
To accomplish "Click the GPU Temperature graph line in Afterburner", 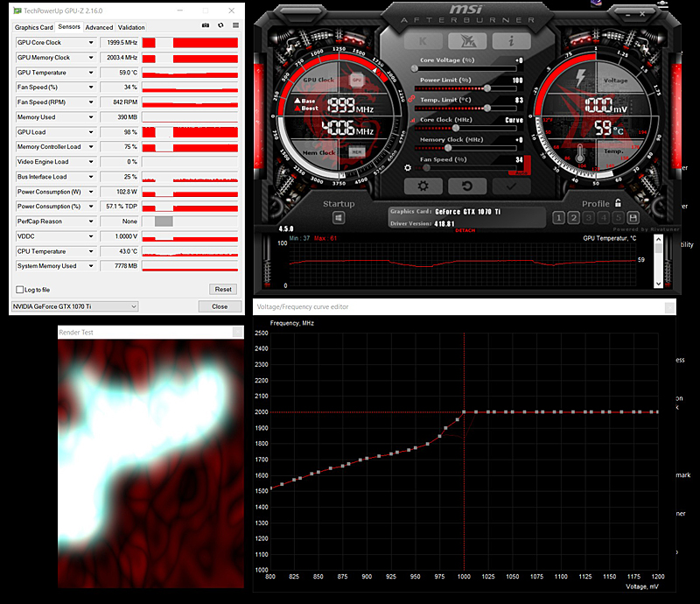I will tap(463, 263).
